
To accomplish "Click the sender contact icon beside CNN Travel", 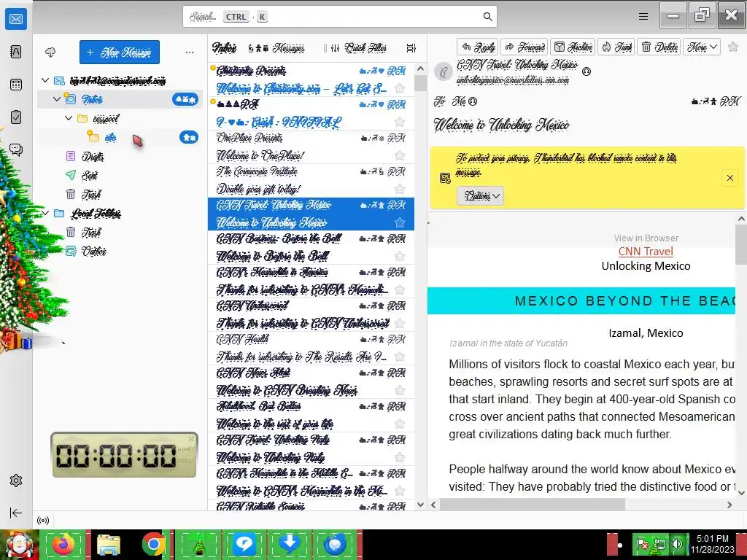I will (x=587, y=71).
